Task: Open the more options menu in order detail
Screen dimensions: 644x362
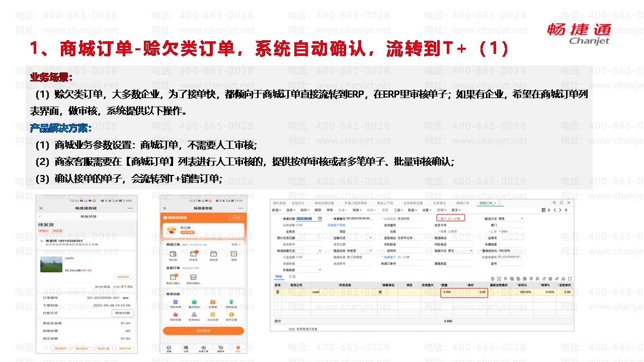Action: (130, 208)
